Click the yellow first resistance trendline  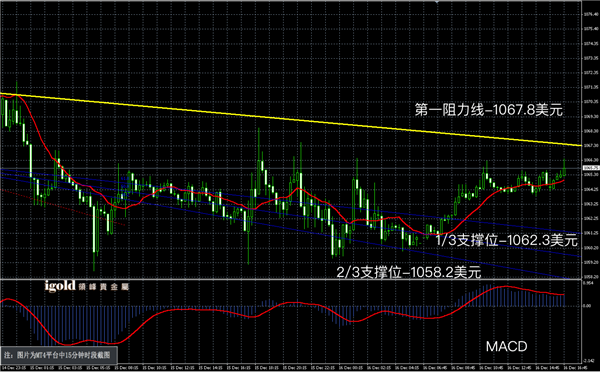[291, 119]
